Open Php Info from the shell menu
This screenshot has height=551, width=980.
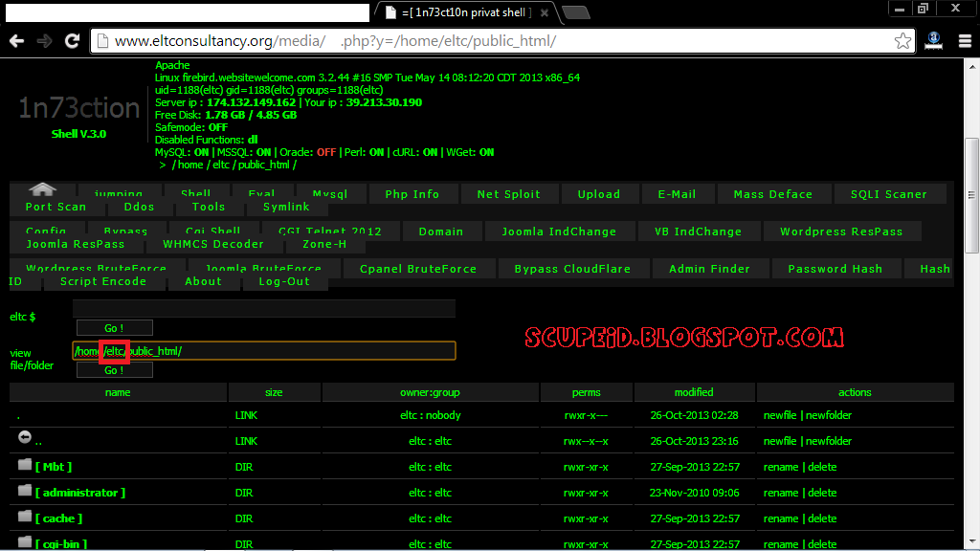412,193
